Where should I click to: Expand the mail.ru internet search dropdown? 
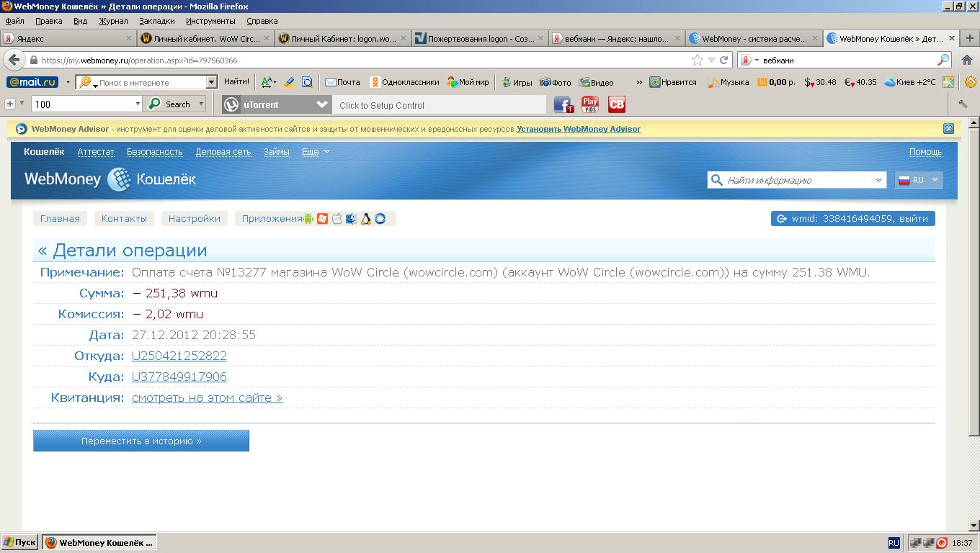(x=212, y=82)
